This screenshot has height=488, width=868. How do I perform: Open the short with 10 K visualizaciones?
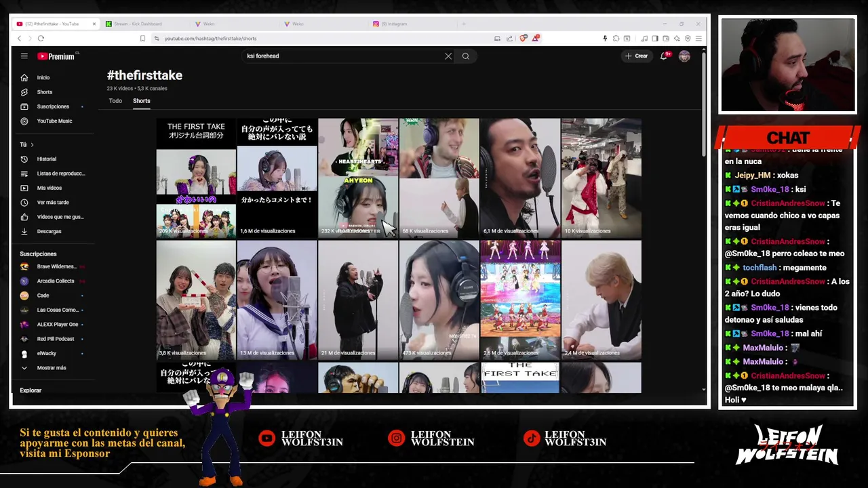click(601, 178)
